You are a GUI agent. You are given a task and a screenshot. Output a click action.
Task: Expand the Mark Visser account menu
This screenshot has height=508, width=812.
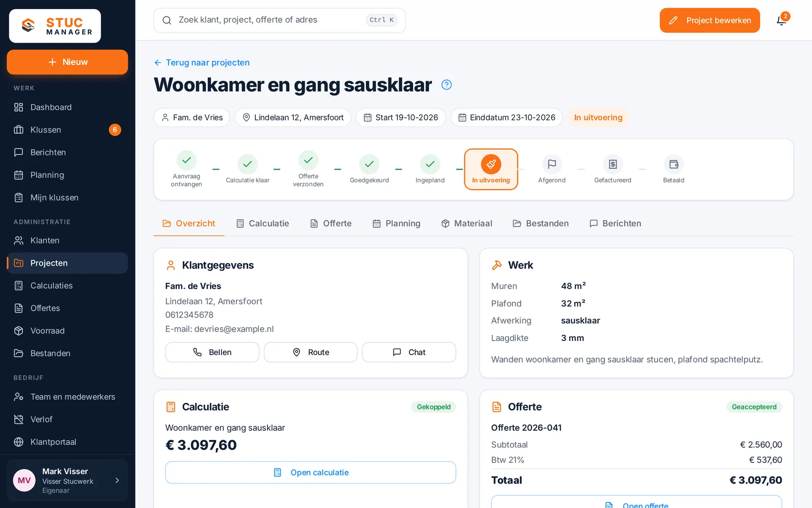67,480
